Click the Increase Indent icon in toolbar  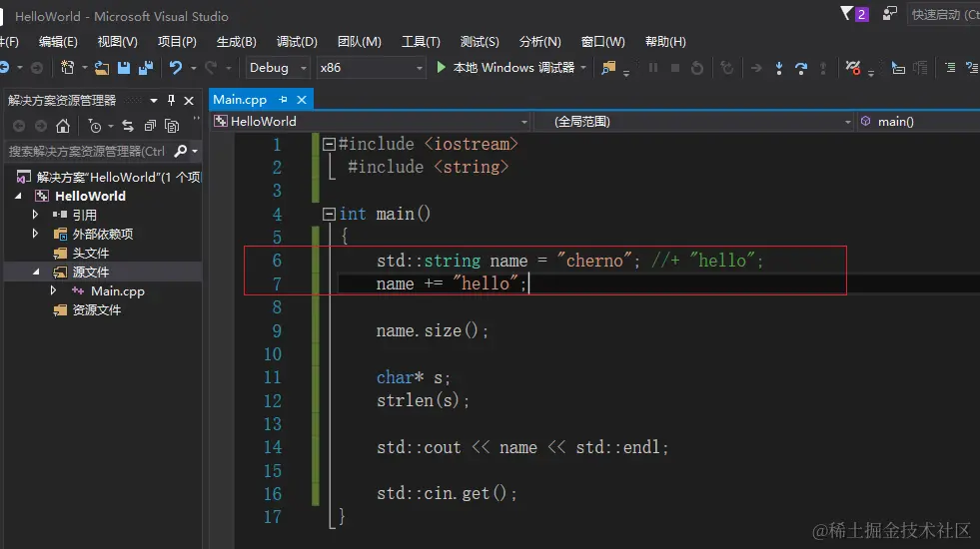[950, 68]
